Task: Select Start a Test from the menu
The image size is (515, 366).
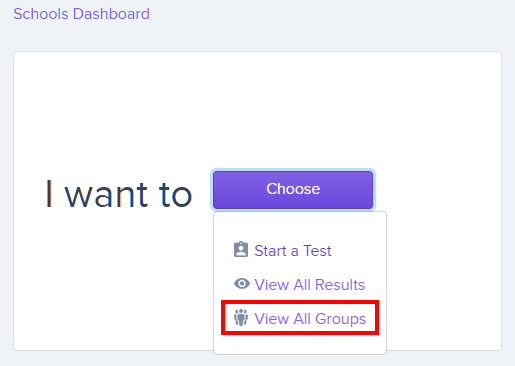Action: (293, 251)
